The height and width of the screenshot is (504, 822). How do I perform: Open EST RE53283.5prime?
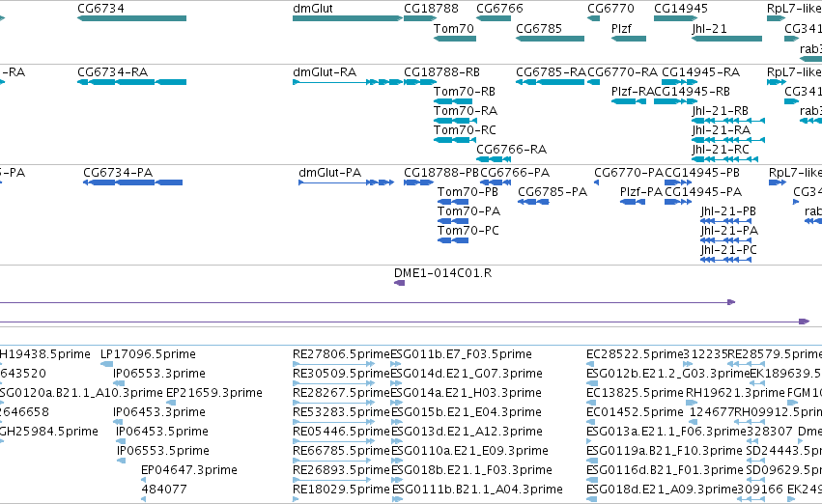click(x=341, y=413)
